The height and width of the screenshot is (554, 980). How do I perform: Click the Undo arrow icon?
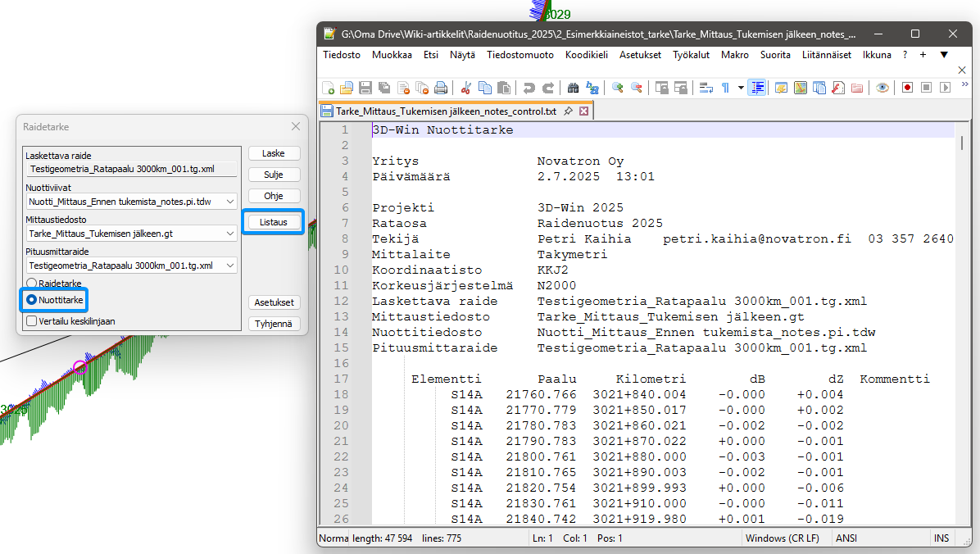tap(529, 88)
